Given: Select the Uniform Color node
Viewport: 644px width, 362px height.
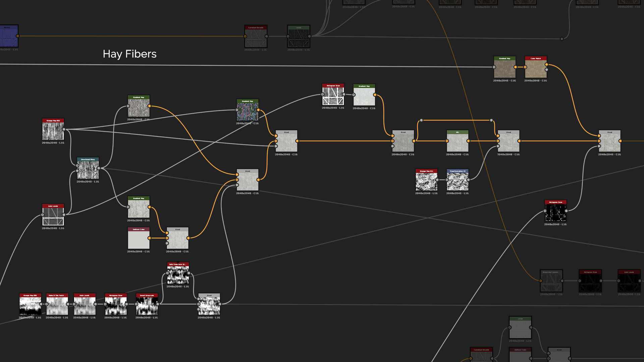Looking at the screenshot, I should (139, 239).
